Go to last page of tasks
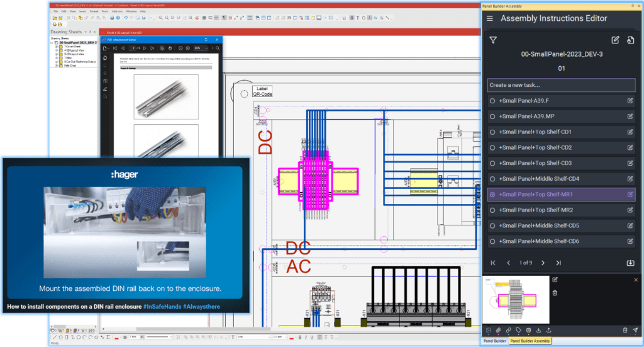The width and height of the screenshot is (644, 347). point(558,263)
